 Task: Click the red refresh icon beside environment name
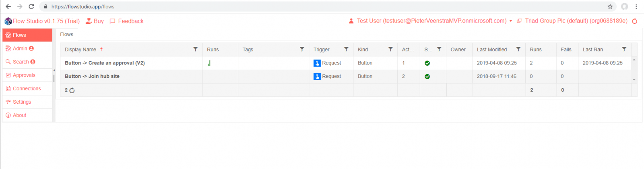pos(635,21)
